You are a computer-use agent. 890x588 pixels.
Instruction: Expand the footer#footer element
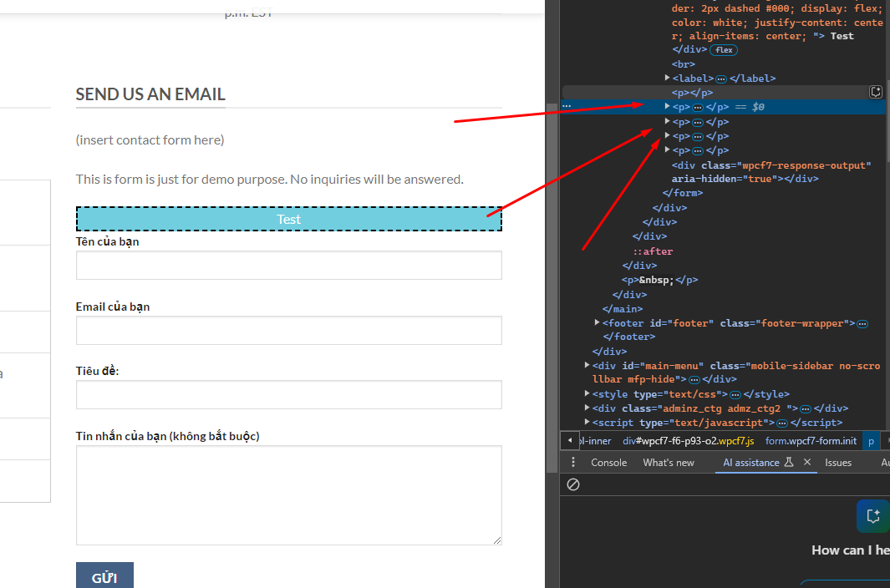598,322
